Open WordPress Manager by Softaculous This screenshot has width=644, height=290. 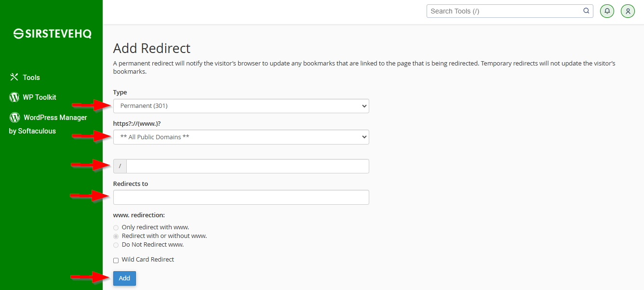48,124
